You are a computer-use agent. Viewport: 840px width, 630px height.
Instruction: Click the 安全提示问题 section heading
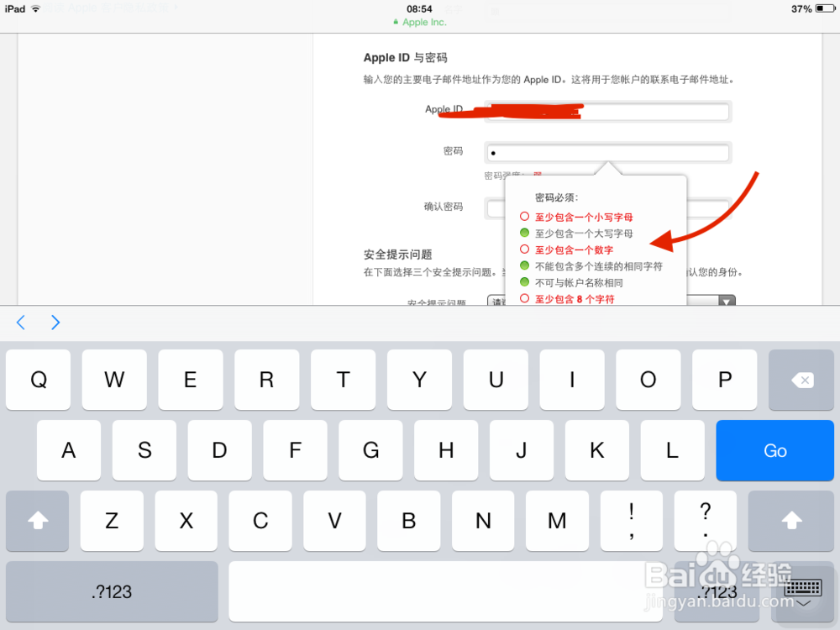point(397,254)
